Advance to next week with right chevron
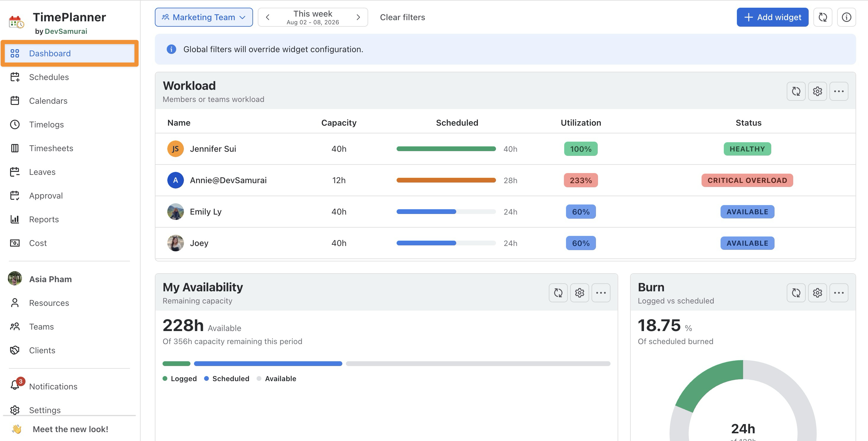868x441 pixels. click(358, 17)
